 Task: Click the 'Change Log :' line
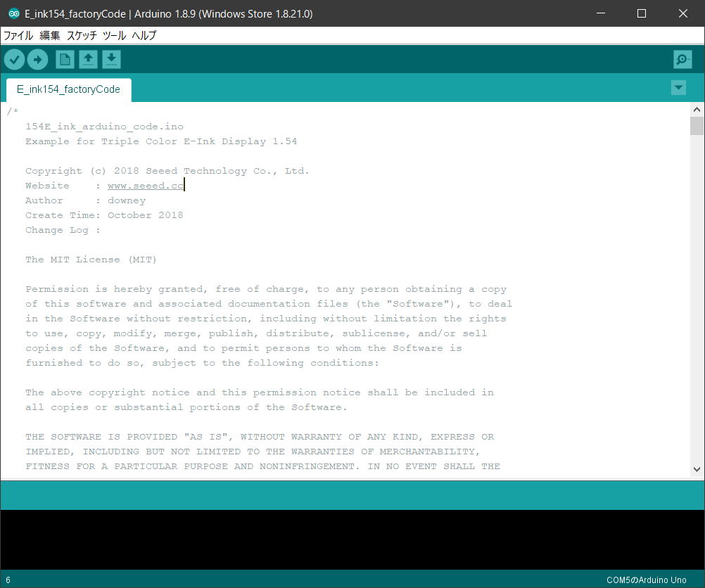click(x=63, y=230)
